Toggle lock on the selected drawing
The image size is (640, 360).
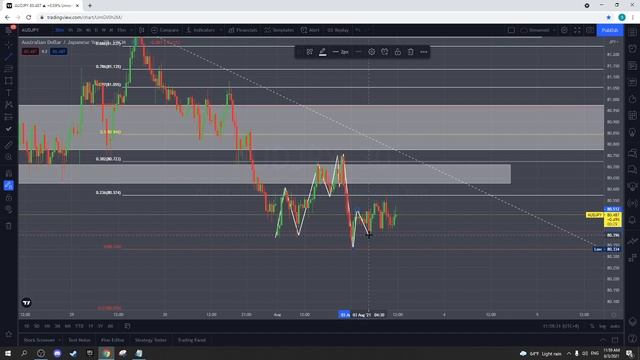click(x=398, y=52)
